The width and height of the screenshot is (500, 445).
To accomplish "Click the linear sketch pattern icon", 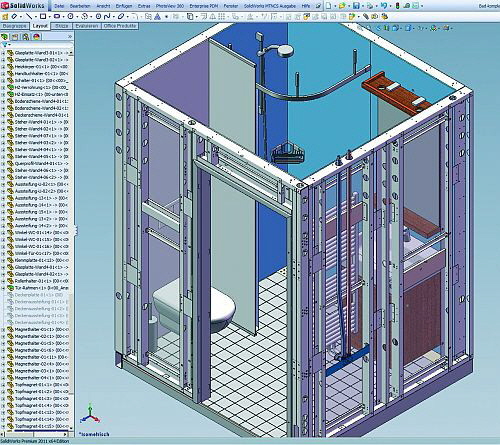I will pos(222,16).
